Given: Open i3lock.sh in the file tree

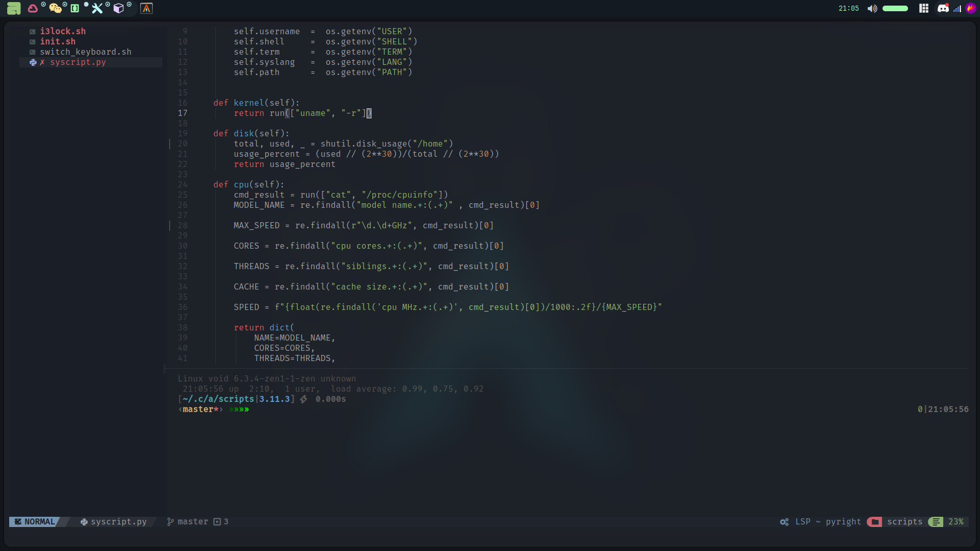Looking at the screenshot, I should click(63, 31).
